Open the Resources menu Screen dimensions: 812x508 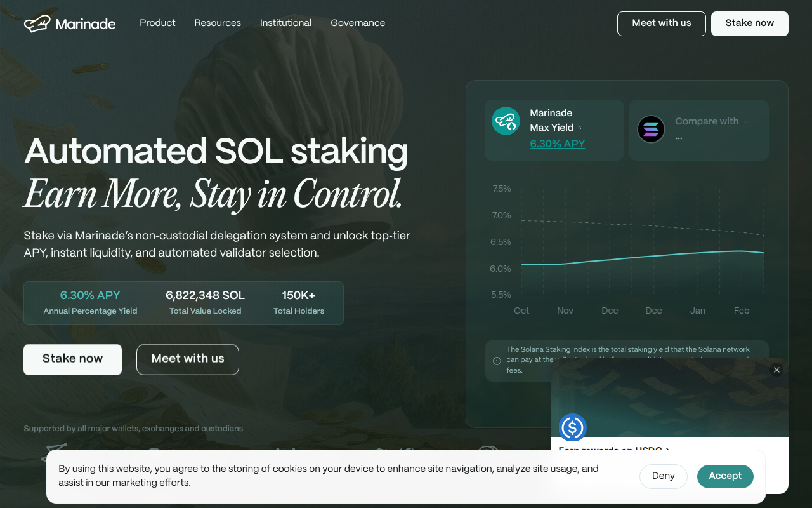(x=218, y=23)
